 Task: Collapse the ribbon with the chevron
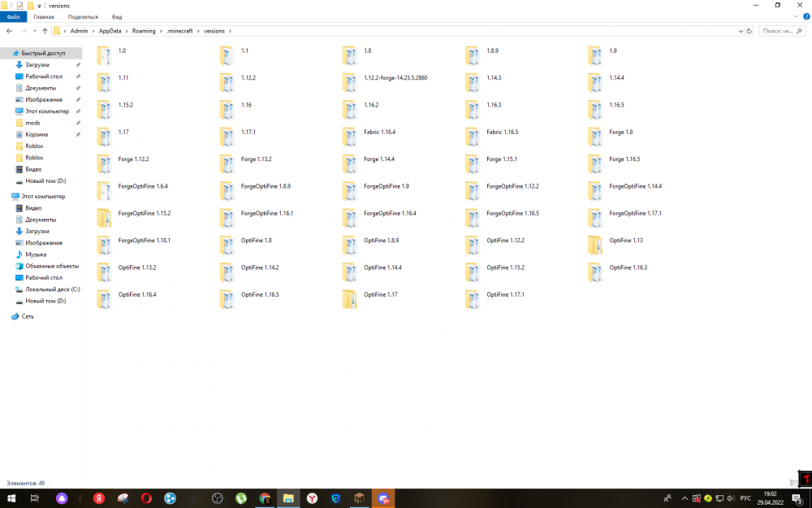point(796,16)
